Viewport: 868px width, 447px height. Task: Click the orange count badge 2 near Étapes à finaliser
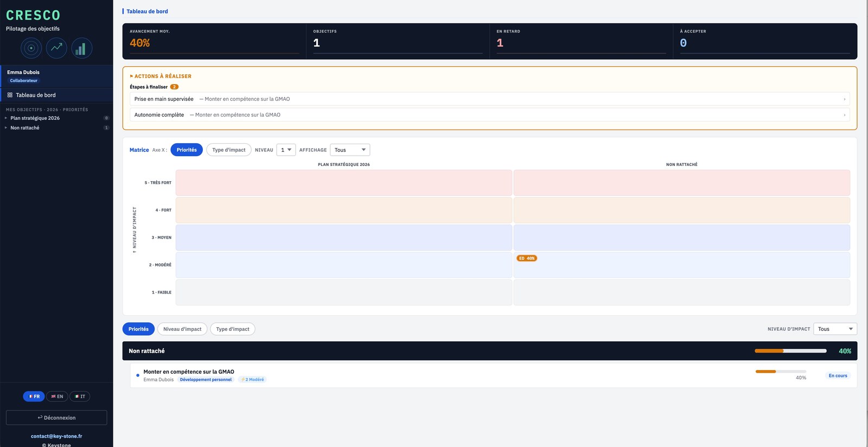point(174,87)
